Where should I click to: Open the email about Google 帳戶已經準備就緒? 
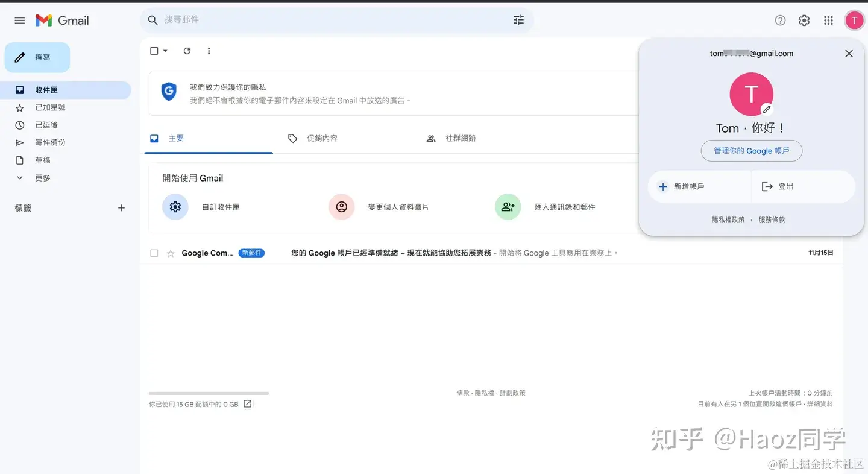pos(391,253)
